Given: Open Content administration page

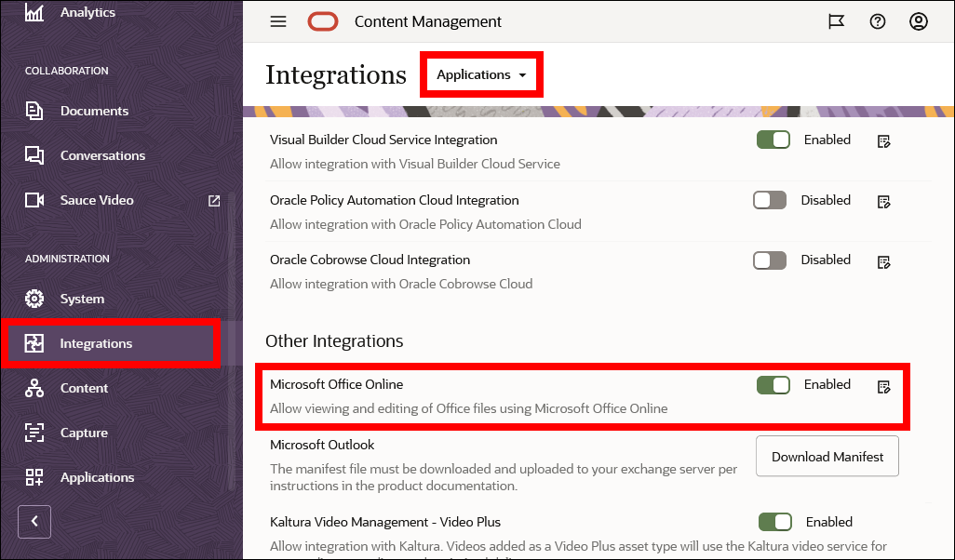Looking at the screenshot, I should tap(84, 388).
